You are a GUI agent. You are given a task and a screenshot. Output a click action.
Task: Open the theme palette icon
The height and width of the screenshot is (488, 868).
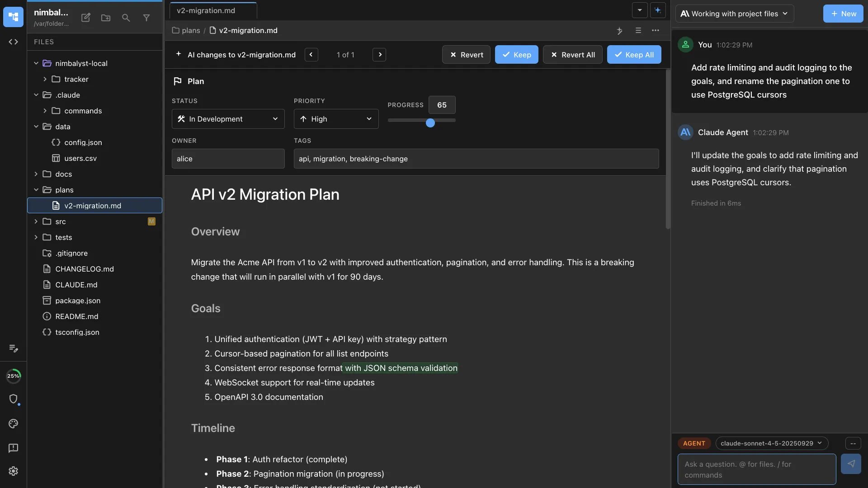click(13, 423)
